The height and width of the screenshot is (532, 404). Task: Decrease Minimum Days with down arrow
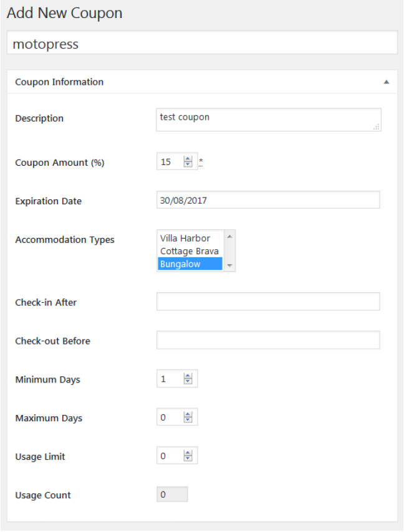point(188,382)
